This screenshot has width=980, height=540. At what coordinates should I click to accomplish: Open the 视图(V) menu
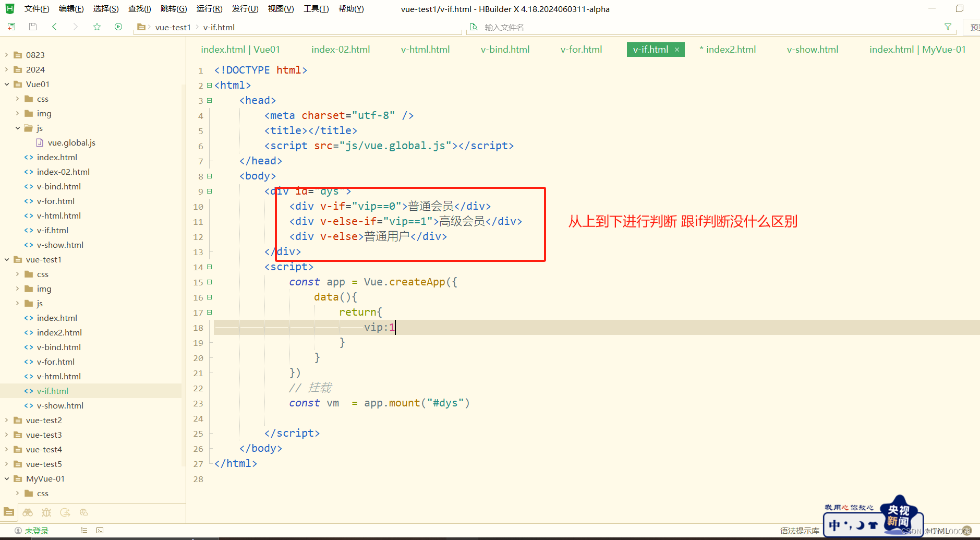tap(281, 9)
